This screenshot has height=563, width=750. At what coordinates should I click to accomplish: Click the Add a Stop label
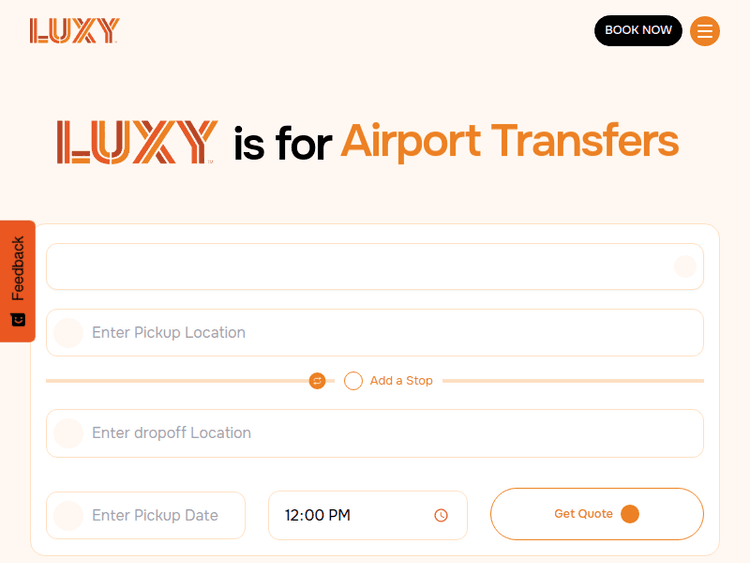pyautogui.click(x=401, y=381)
